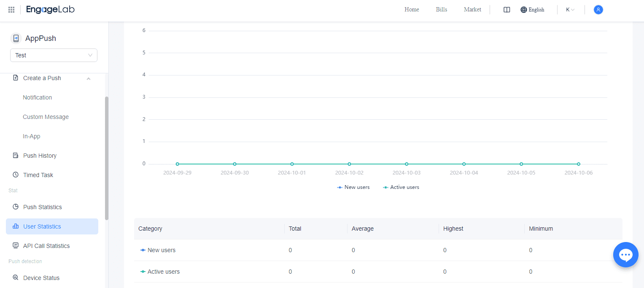Click the 2024-10-01 axis date label
Image resolution: width=644 pixels, height=288 pixels.
(292, 173)
